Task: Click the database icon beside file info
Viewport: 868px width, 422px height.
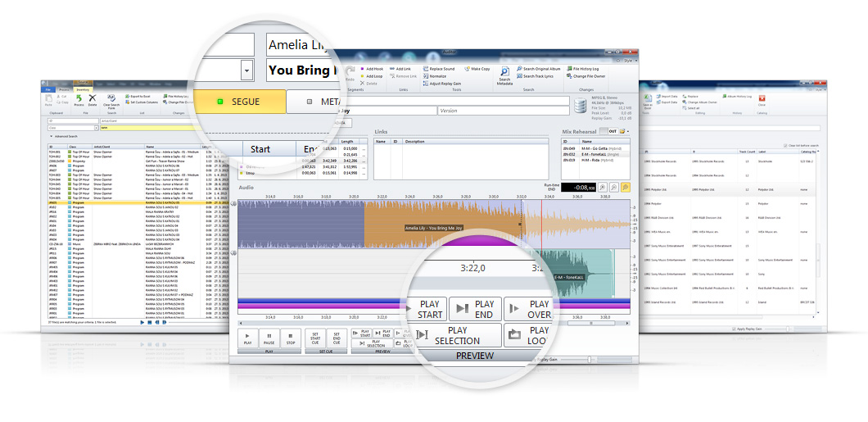Action: click(x=581, y=106)
